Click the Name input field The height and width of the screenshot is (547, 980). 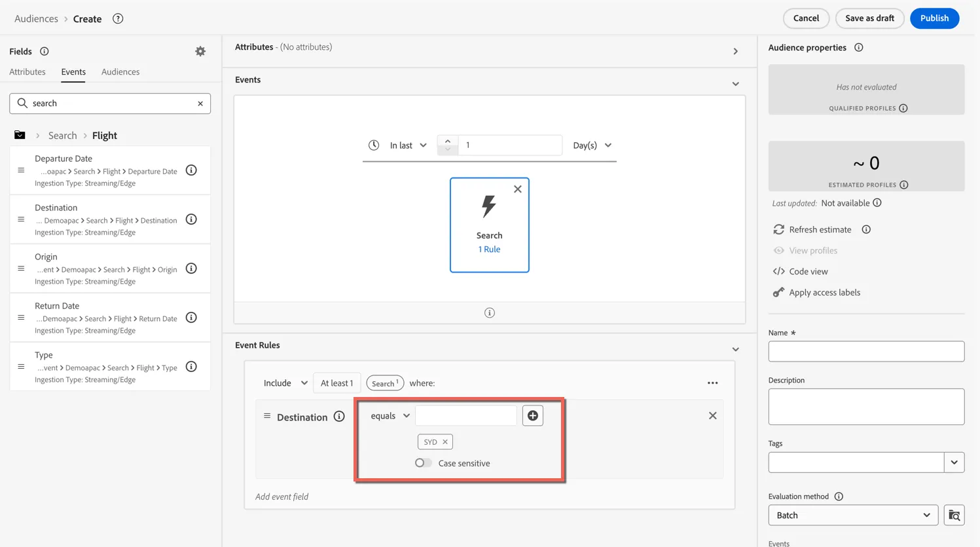pos(866,351)
